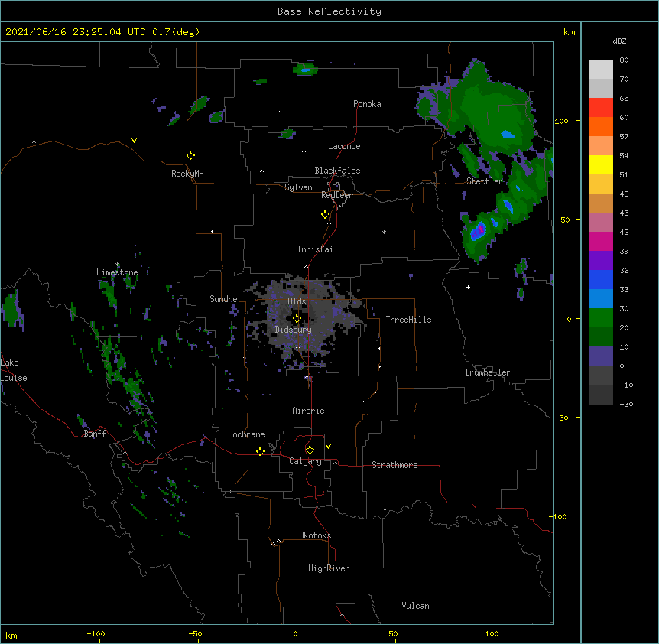Click the Ponoka town label

coord(367,104)
